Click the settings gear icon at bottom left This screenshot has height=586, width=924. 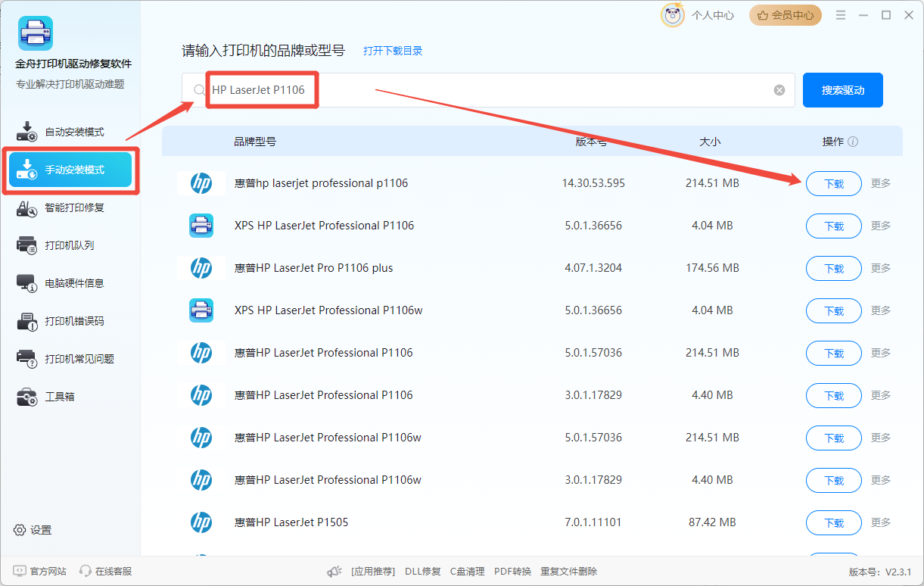20,530
